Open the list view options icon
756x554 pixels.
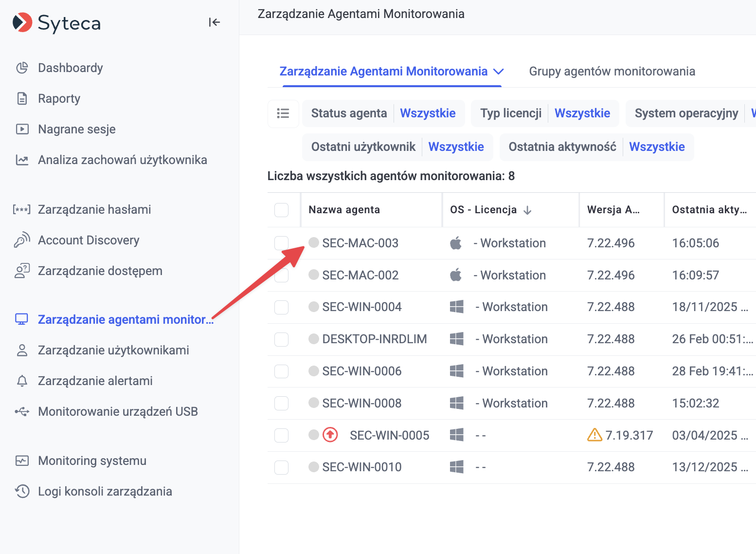(283, 113)
